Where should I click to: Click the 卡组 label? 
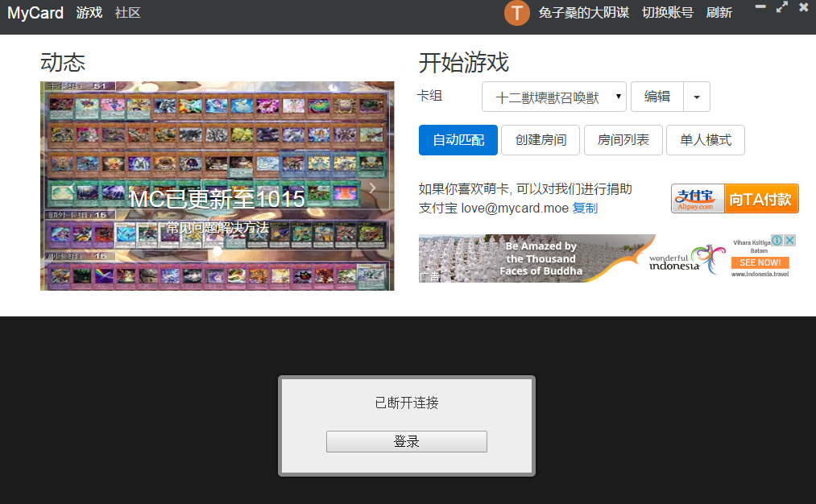pyautogui.click(x=430, y=96)
